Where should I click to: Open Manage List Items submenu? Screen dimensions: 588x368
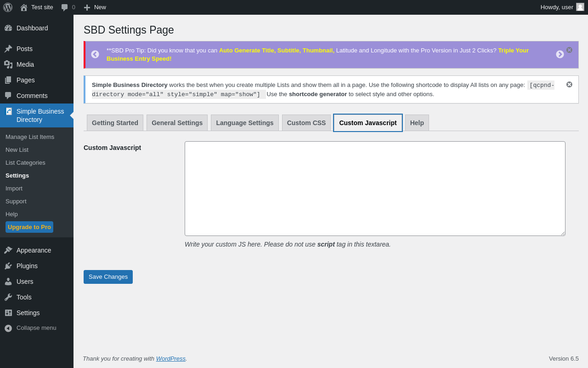click(x=30, y=137)
